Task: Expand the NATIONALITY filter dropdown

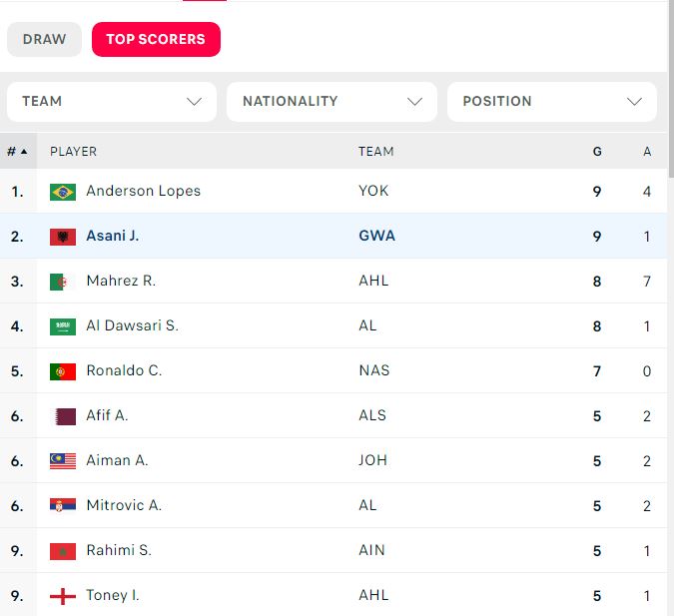Action: 333,102
